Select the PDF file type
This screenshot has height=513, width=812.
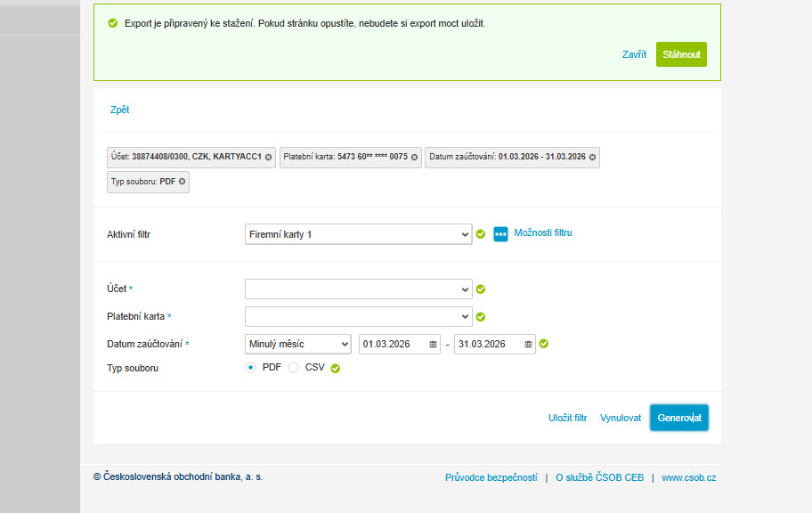click(251, 368)
